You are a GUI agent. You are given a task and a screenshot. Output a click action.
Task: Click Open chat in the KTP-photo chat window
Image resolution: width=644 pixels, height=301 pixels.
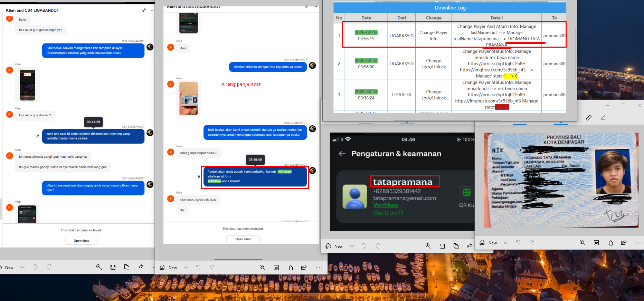pyautogui.click(x=243, y=239)
